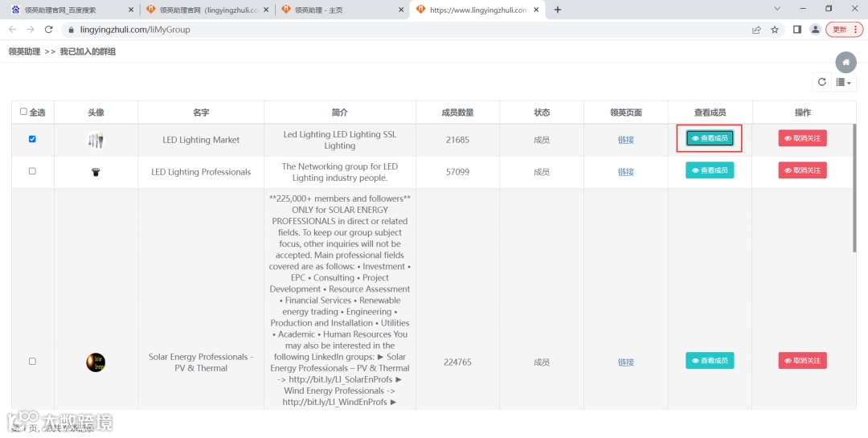Open 链接 for LED Lighting Market

tap(626, 140)
